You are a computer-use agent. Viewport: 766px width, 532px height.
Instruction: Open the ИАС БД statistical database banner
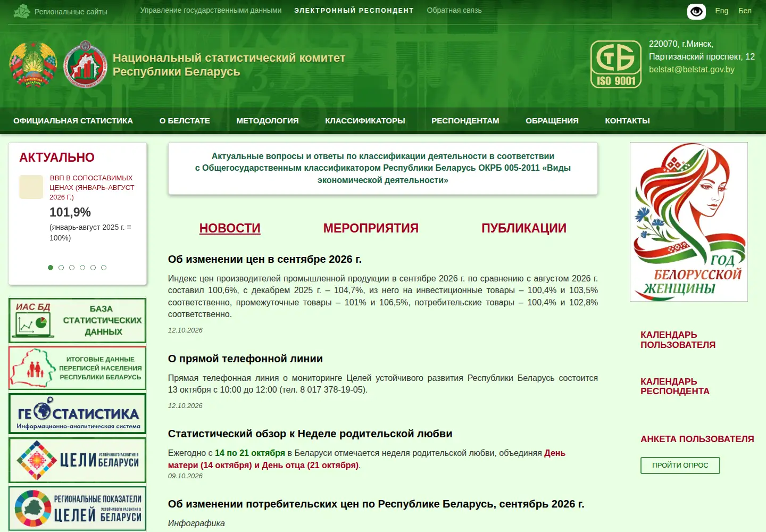click(77, 320)
